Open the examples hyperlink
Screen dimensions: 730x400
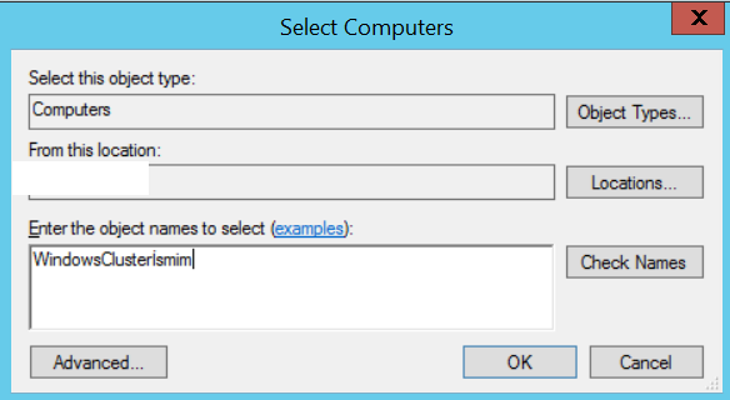(309, 229)
